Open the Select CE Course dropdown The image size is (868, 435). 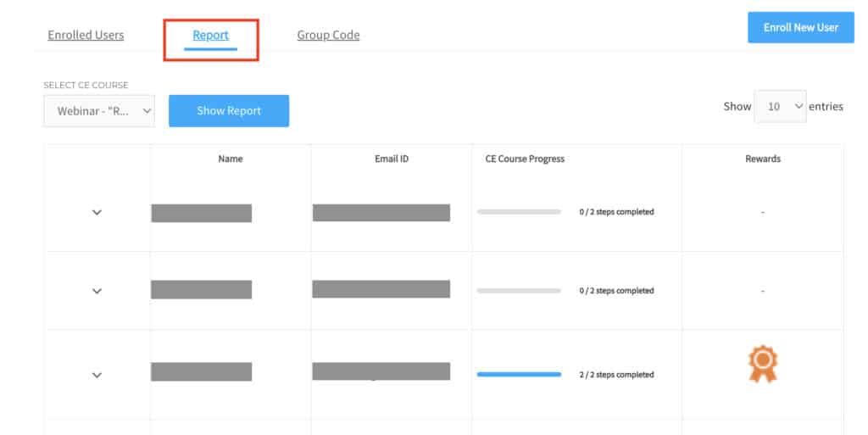point(100,111)
